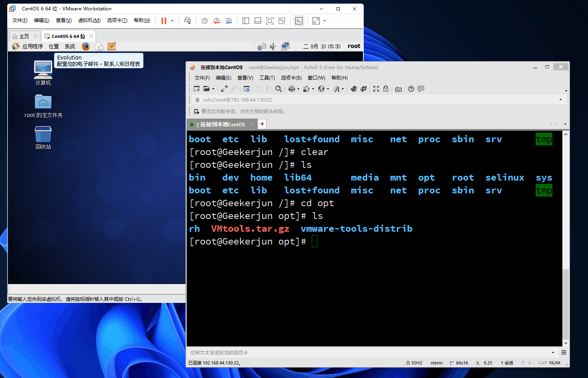Open session Properties gear icon in Xshell
The height and width of the screenshot is (378, 588).
click(247, 89)
